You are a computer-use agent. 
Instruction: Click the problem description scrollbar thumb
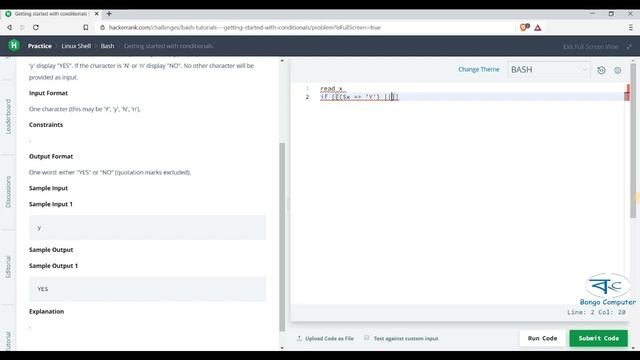(x=282, y=237)
